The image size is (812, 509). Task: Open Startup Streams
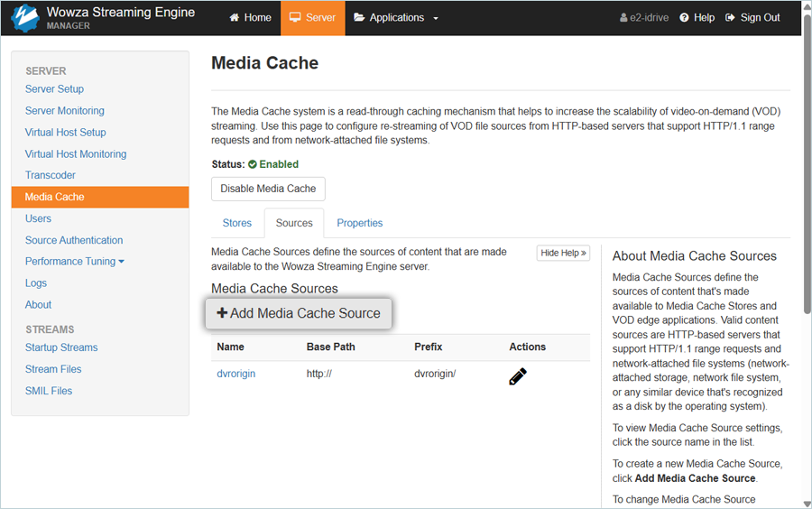tap(61, 347)
